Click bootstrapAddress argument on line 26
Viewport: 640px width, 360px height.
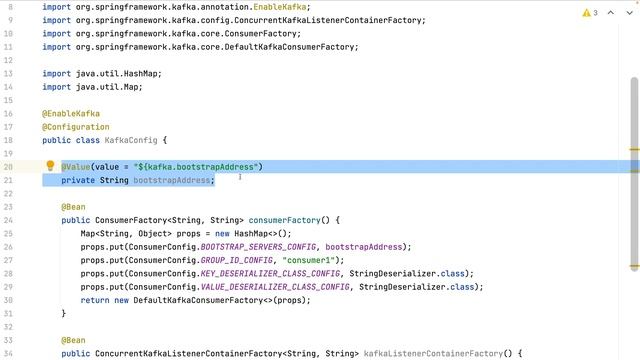pyautogui.click(x=364, y=247)
